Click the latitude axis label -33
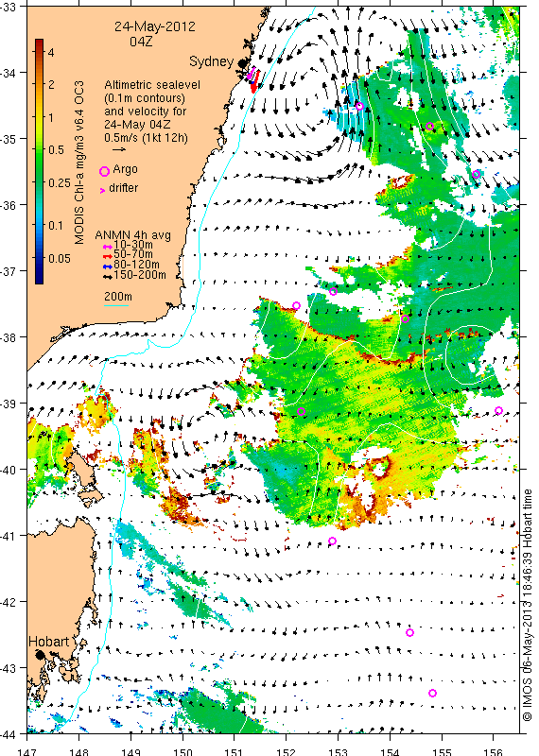This screenshot has height=756, width=539. [x=8, y=7]
